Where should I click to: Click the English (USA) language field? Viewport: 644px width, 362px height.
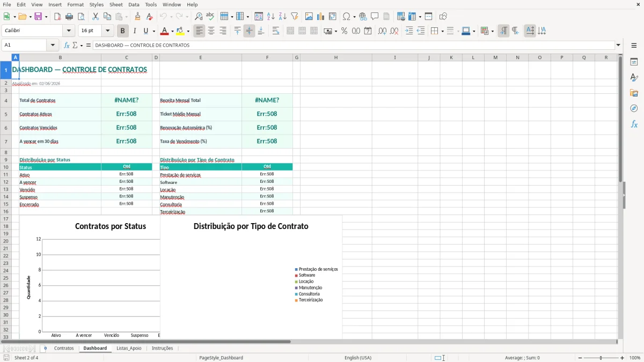click(357, 358)
